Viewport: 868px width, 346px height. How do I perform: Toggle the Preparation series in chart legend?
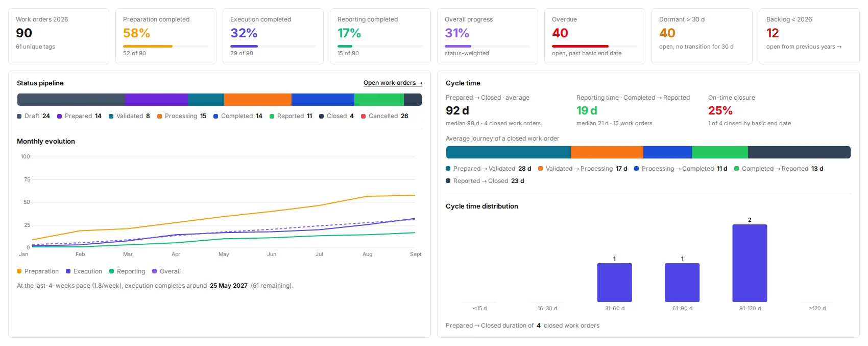click(x=38, y=271)
